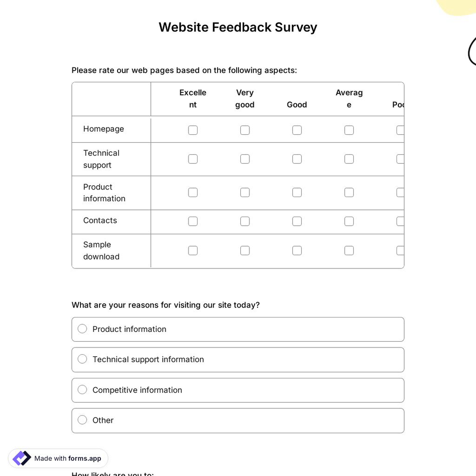The height and width of the screenshot is (476, 476).
Task: Click the Excellent column header
Action: [193, 99]
